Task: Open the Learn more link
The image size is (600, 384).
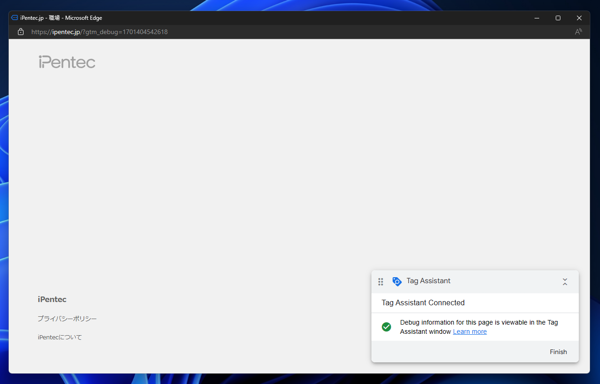Action: click(x=470, y=332)
